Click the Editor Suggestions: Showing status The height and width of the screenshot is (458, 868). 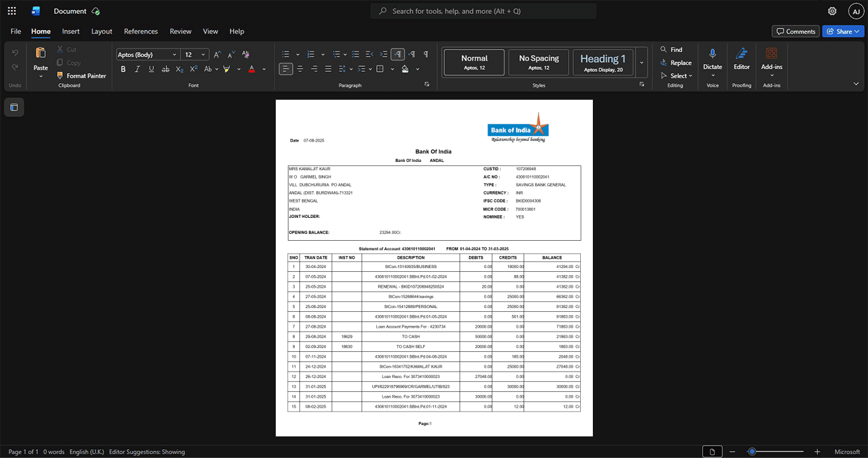tap(147, 452)
